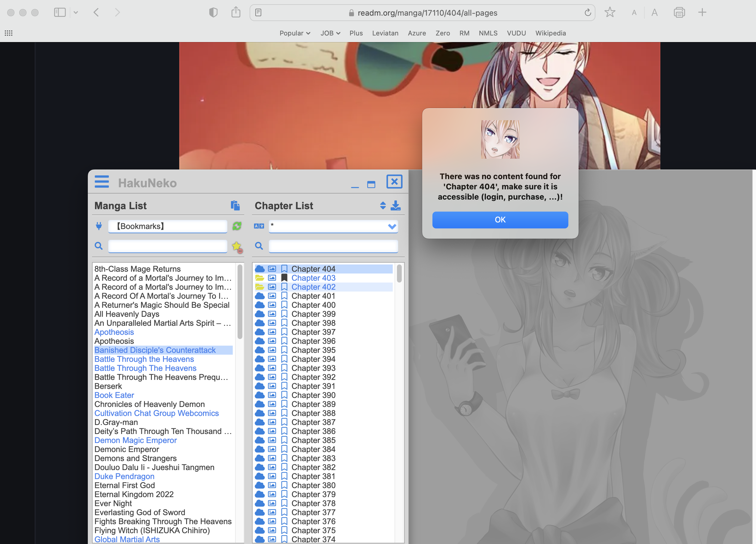Select the connector plug icon

coord(99,226)
